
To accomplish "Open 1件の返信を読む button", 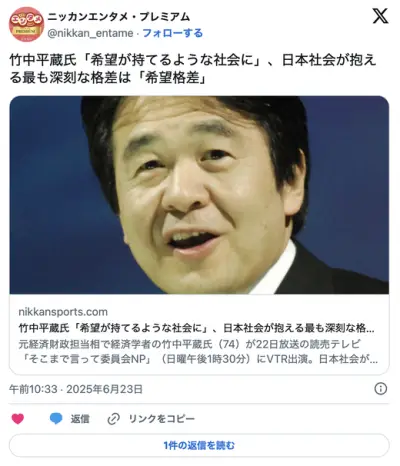I will coord(199,445).
